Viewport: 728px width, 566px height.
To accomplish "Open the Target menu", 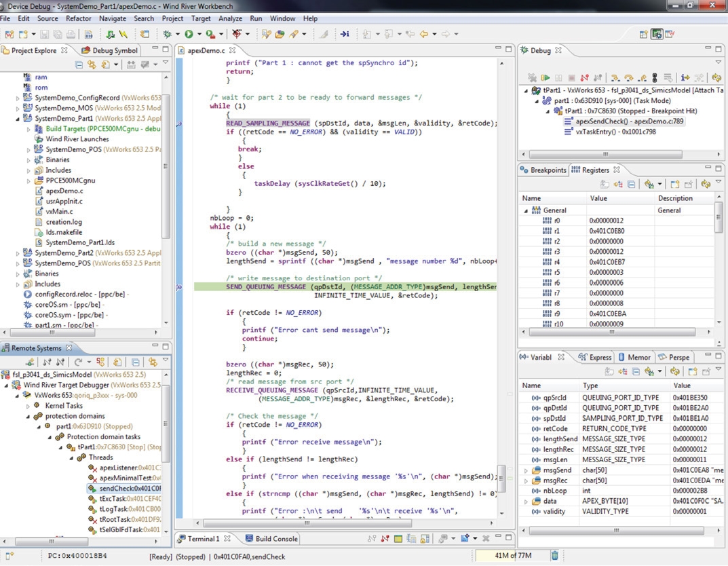I will 201,18.
